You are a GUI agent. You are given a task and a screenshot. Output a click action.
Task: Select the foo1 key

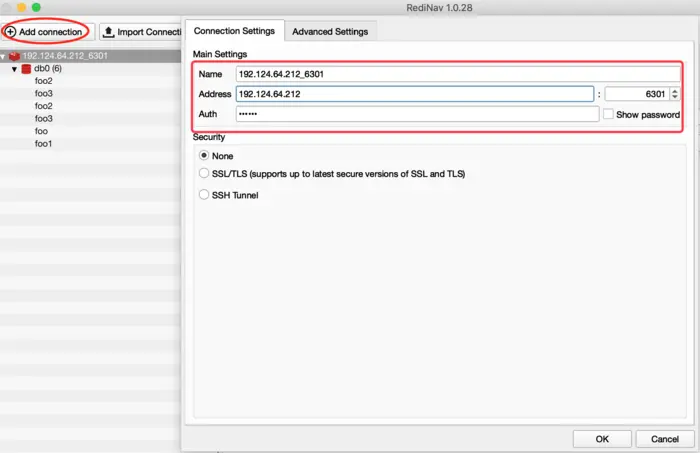coord(43,144)
